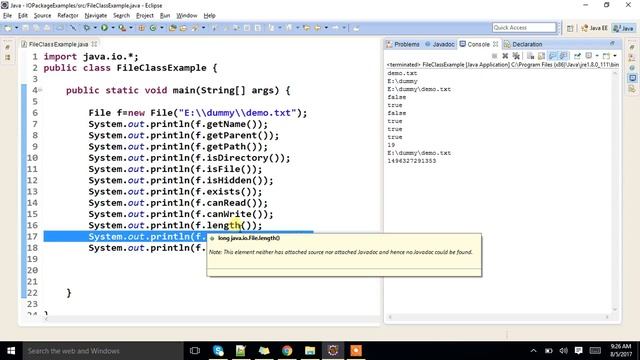640x360 pixels.
Task: Open the Refactor menu
Action: point(68,16)
